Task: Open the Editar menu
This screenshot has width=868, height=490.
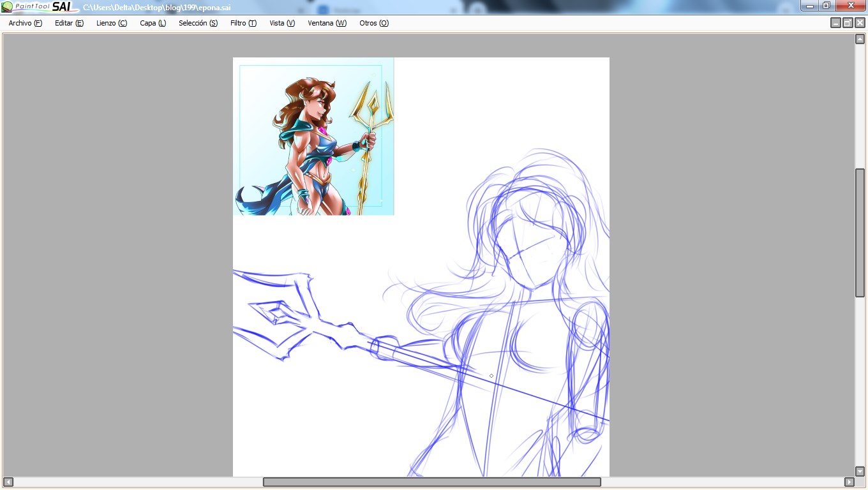Action: (70, 23)
